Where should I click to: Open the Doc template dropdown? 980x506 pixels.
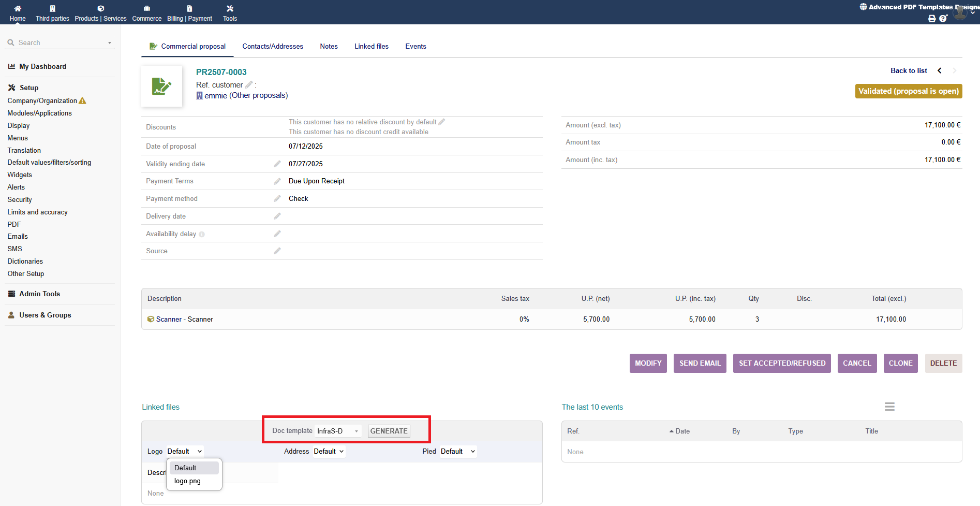[x=338, y=431]
